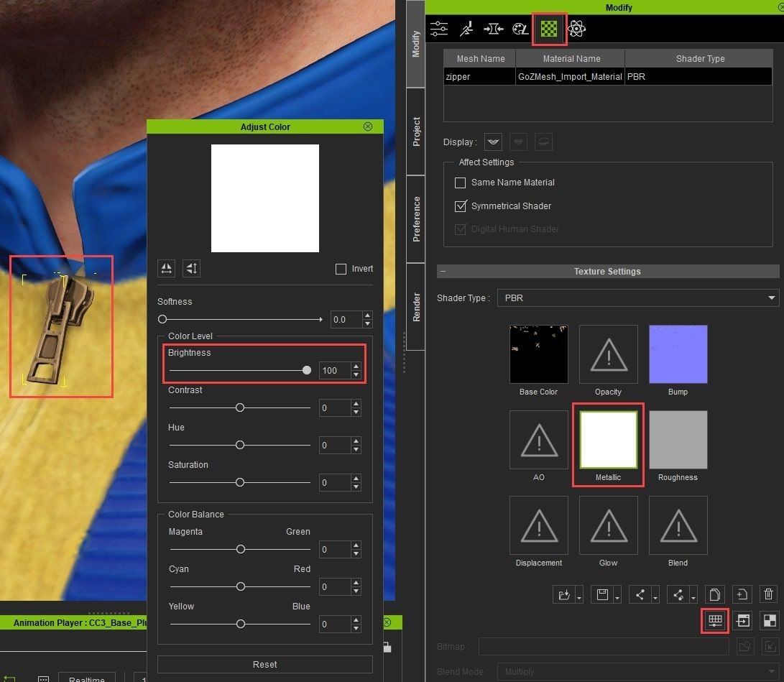Enable the Invert checkbox

(341, 269)
